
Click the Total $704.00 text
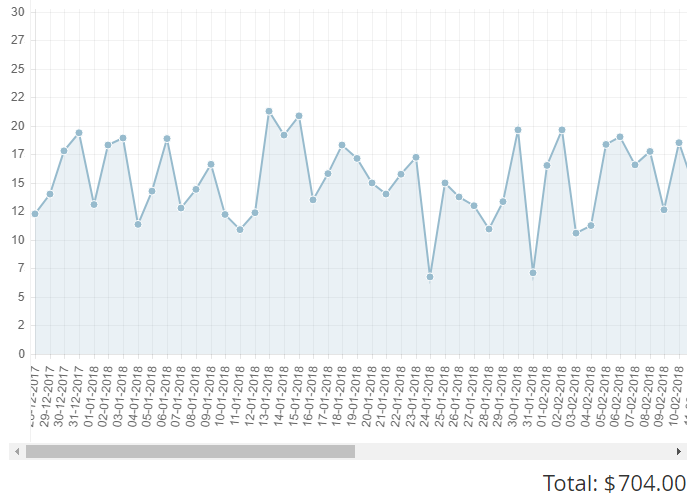pos(614,484)
